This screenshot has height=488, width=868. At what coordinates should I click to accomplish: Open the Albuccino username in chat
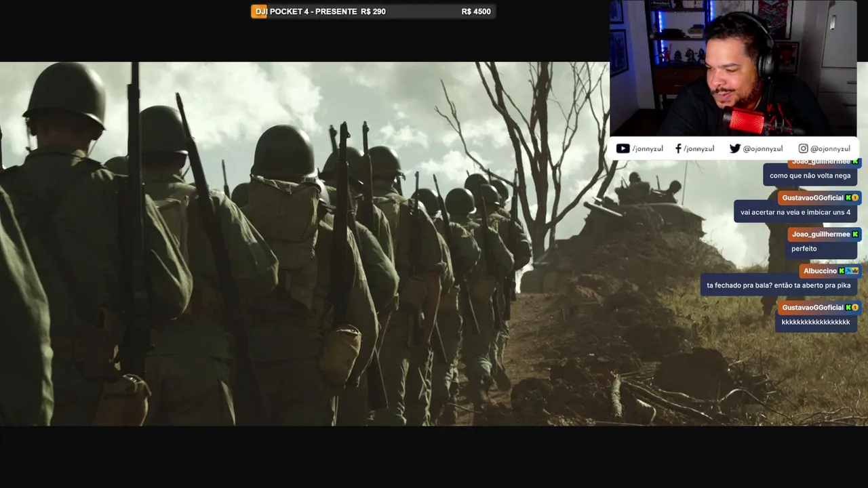pos(821,271)
